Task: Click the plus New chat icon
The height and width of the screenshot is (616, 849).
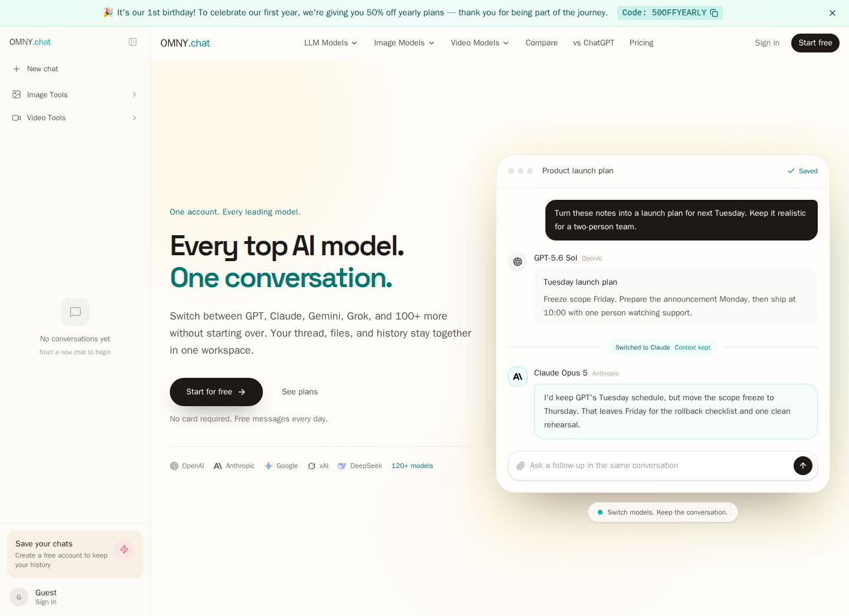Action: click(x=17, y=69)
